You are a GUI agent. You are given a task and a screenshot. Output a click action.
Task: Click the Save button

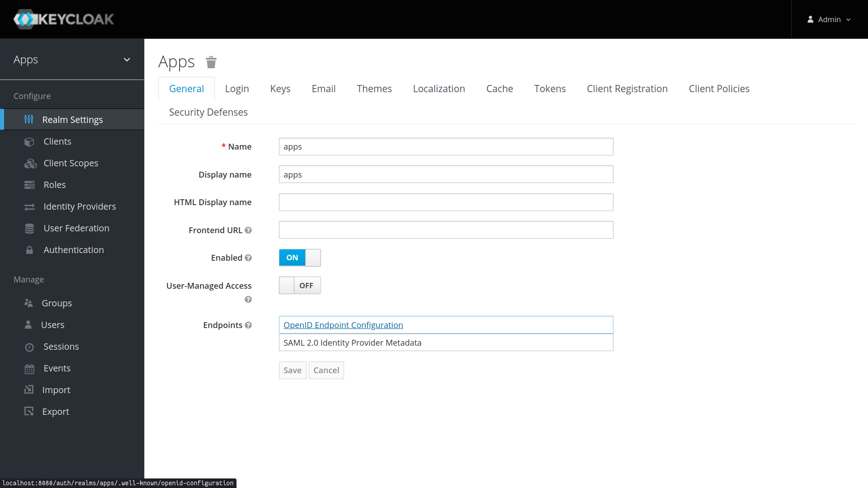[292, 370]
